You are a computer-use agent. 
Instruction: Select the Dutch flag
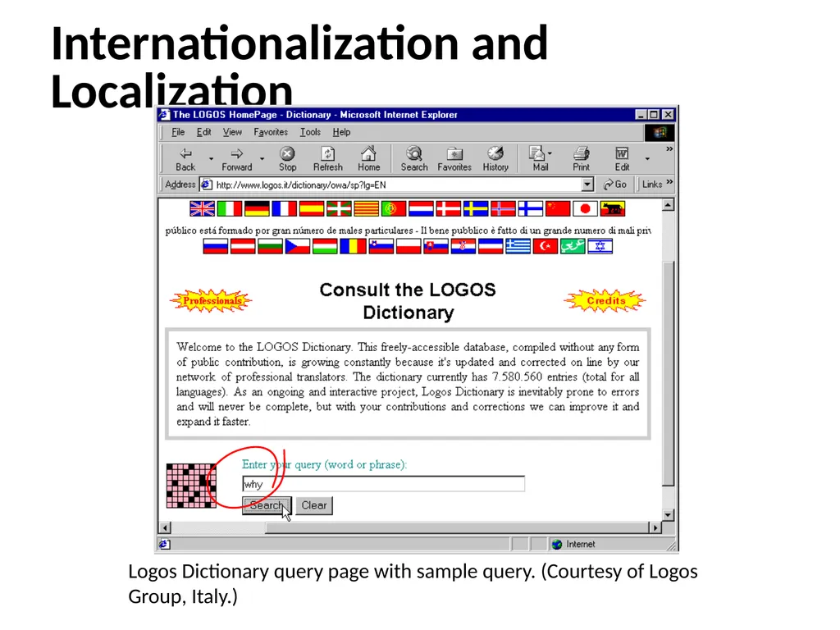tap(421, 209)
